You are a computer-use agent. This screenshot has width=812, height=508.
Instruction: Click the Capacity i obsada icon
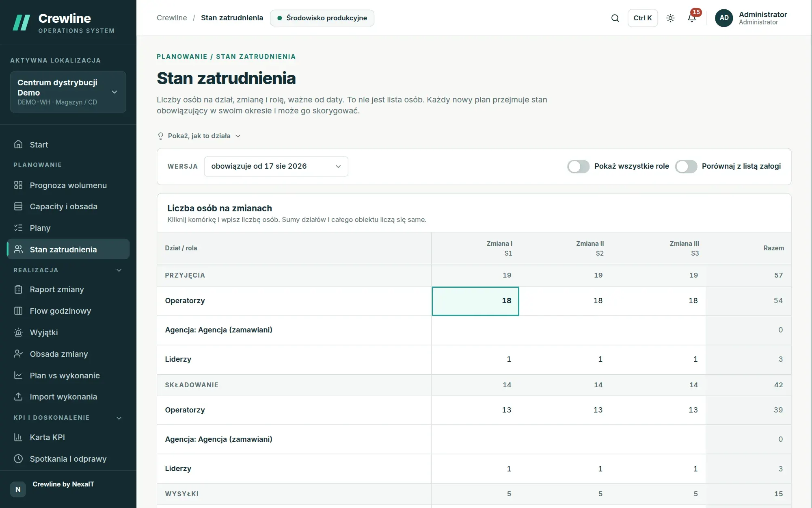coord(18,206)
